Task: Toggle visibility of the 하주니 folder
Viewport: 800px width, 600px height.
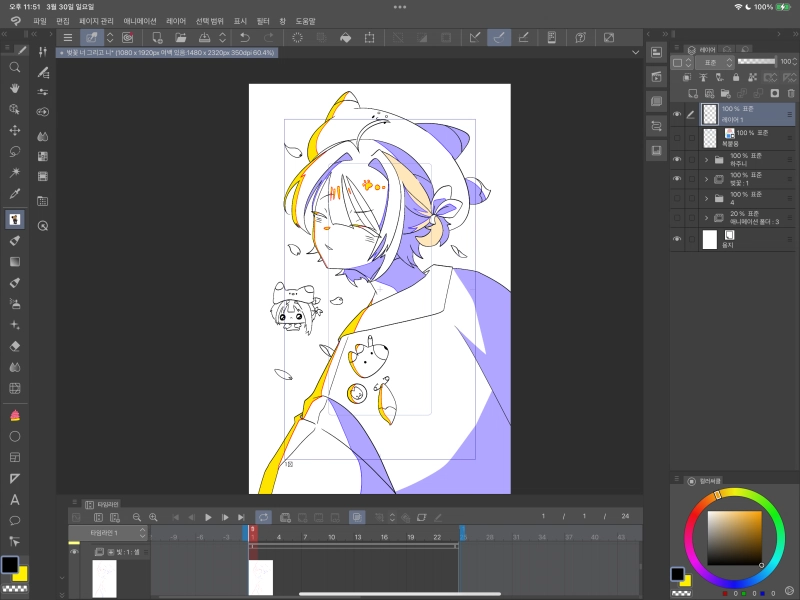Action: pos(677,159)
